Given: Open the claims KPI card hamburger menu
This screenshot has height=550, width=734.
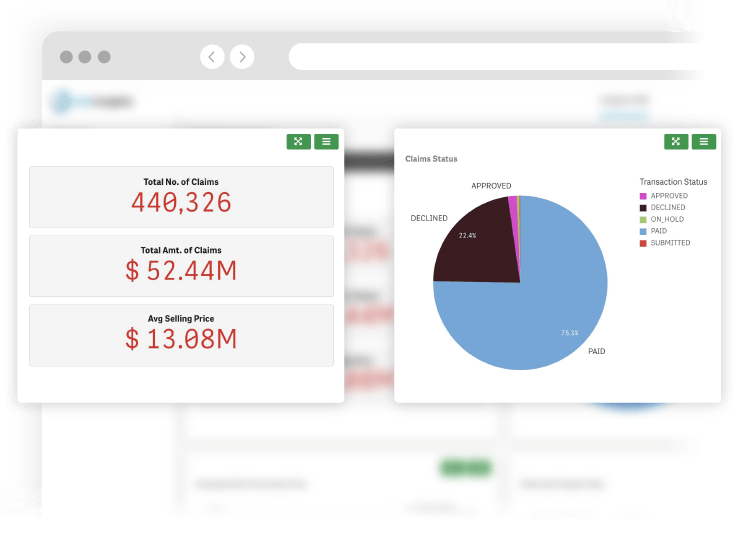Looking at the screenshot, I should coord(326,141).
